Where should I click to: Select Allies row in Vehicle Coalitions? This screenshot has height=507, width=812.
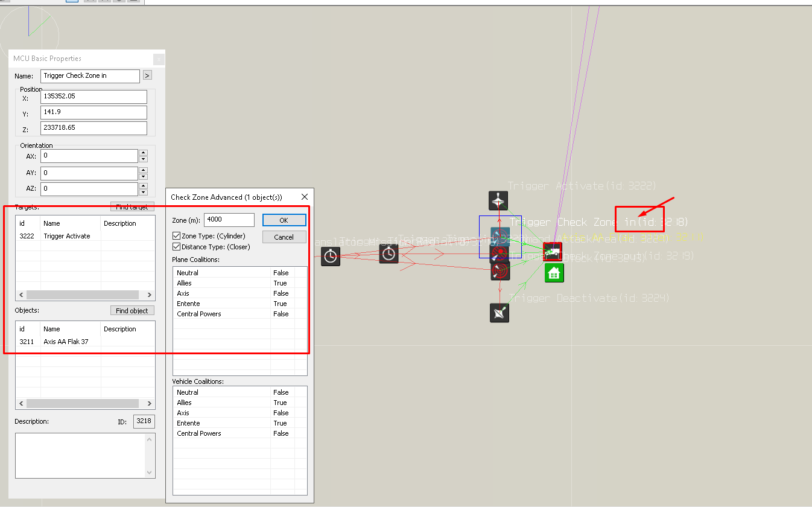(x=239, y=403)
